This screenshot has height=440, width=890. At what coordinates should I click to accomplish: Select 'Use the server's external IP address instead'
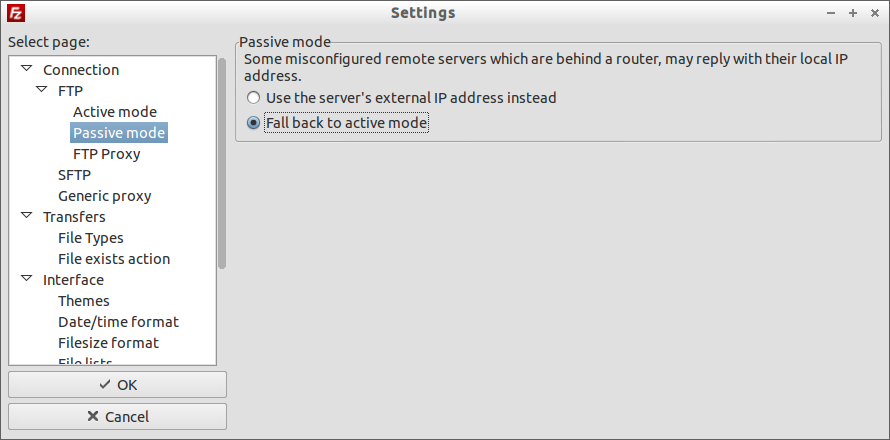click(401, 98)
